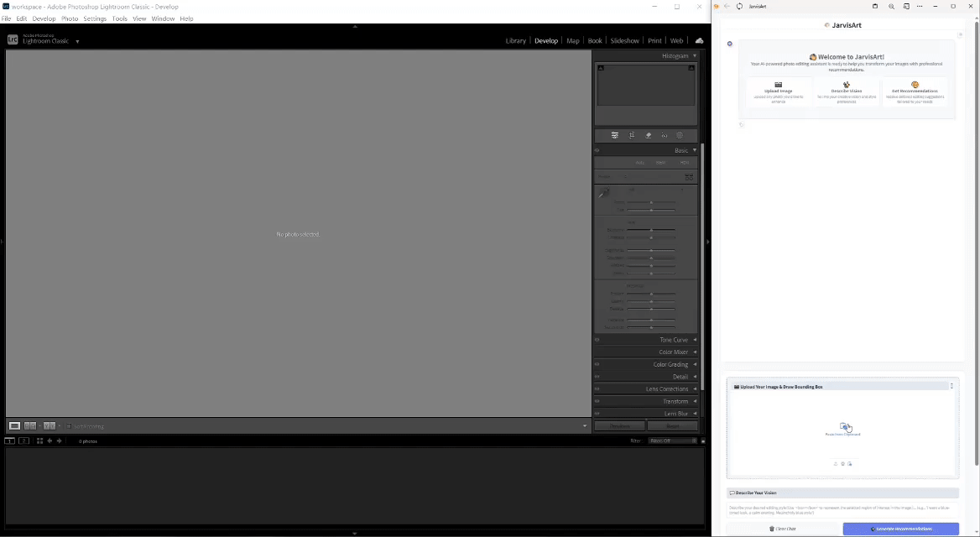
Task: Toggle the Detail panel on/off switch
Action: pos(597,377)
